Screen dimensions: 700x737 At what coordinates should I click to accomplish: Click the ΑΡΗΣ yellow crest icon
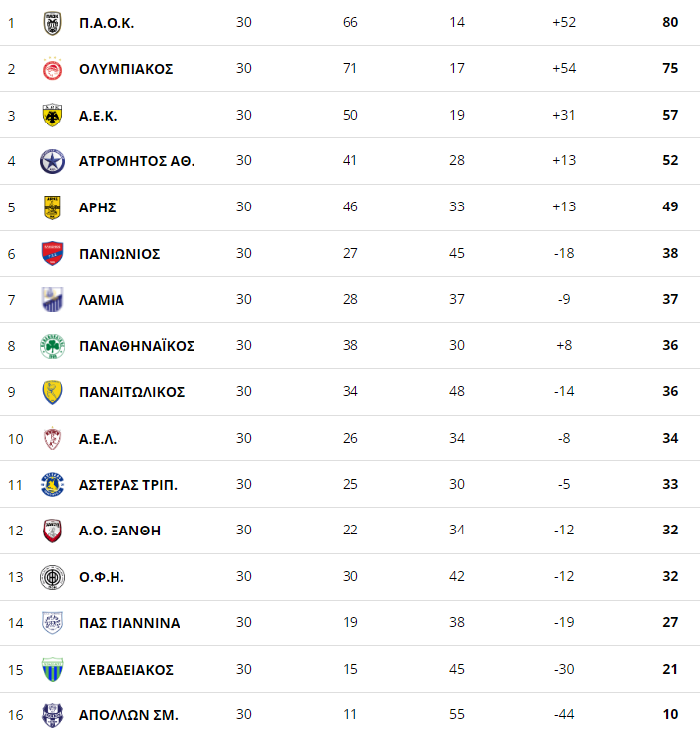[52, 207]
